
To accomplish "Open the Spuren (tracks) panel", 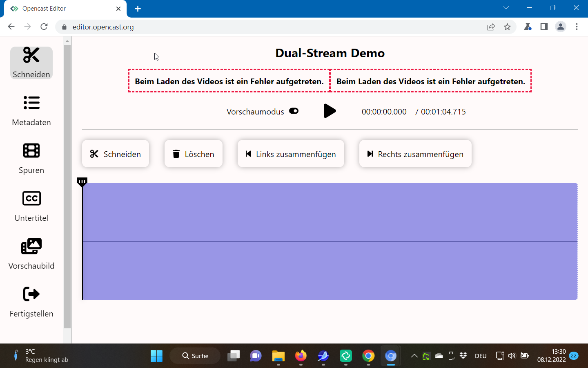I will [x=31, y=159].
